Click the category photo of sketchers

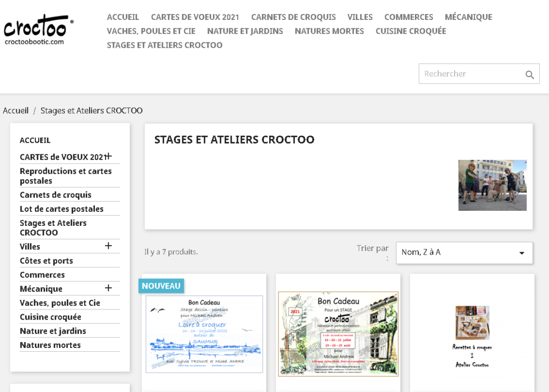pyautogui.click(x=492, y=186)
